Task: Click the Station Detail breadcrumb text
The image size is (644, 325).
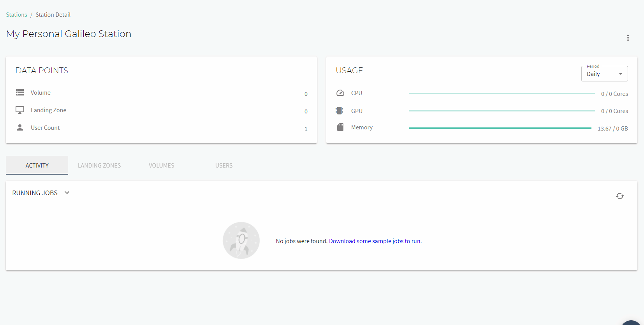Action: click(x=53, y=15)
